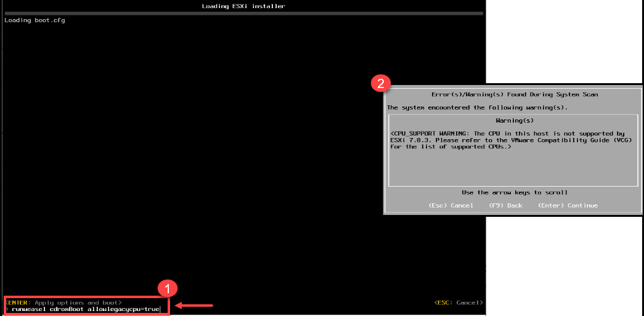The width and height of the screenshot is (644, 316).
Task: Select (F9) Back in the warning dialog
Action: [505, 205]
